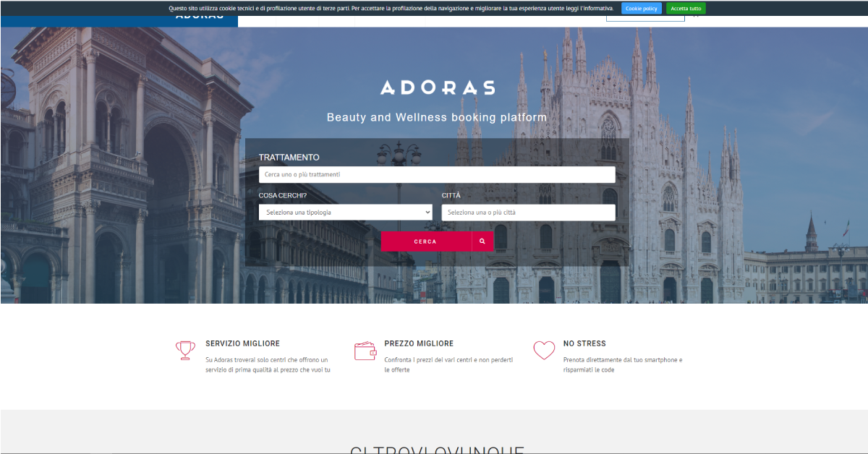Click the wallet icon beside Prezzo Migliore

[x=365, y=351]
